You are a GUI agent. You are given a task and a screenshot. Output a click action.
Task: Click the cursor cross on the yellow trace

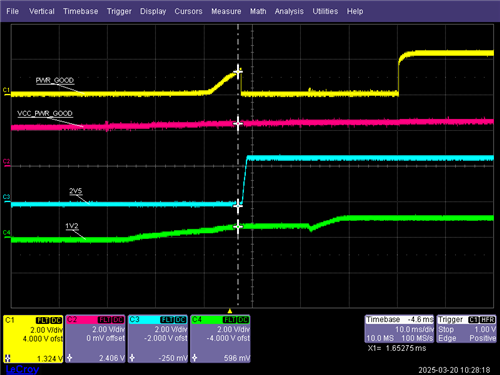point(238,71)
